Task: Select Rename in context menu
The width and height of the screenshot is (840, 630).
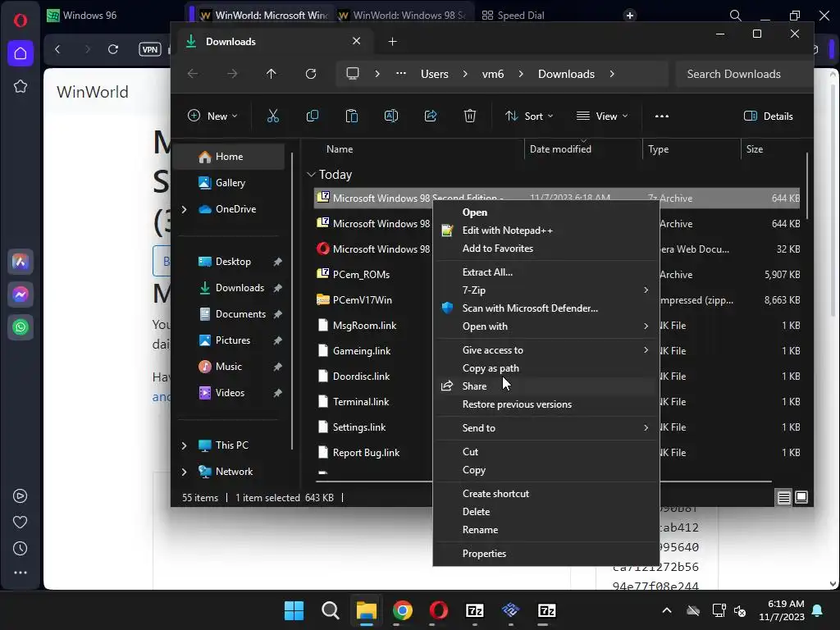Action: 546,529
